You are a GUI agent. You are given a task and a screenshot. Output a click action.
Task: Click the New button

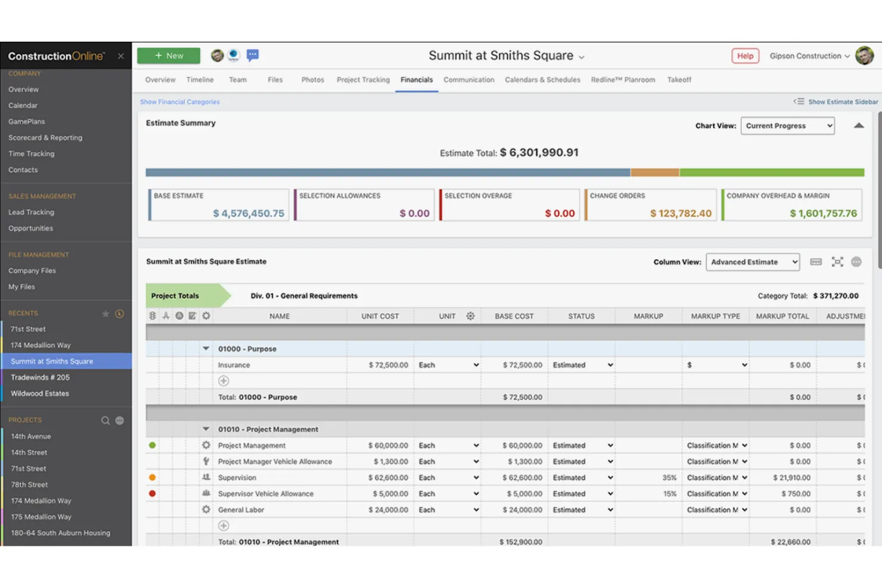click(x=168, y=55)
